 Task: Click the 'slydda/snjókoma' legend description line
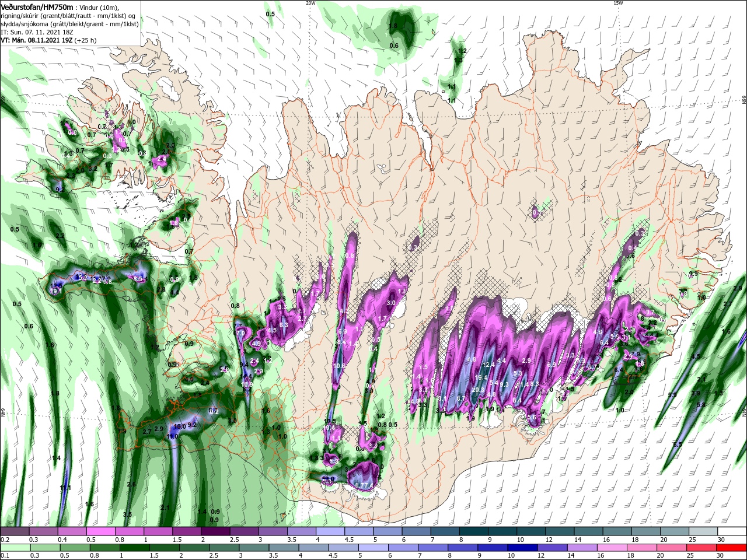[68, 24]
